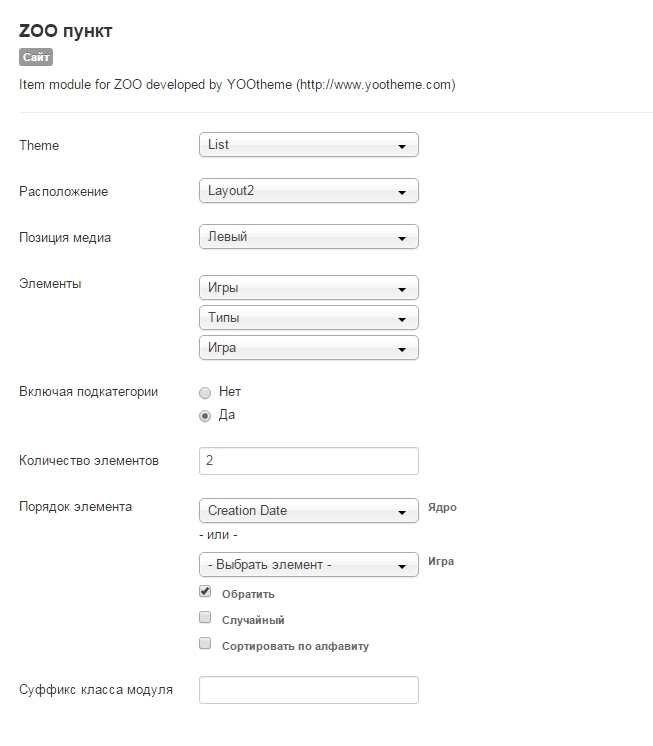The image size is (653, 746).
Task: Enable the Случайный checkbox
Action: tap(205, 618)
